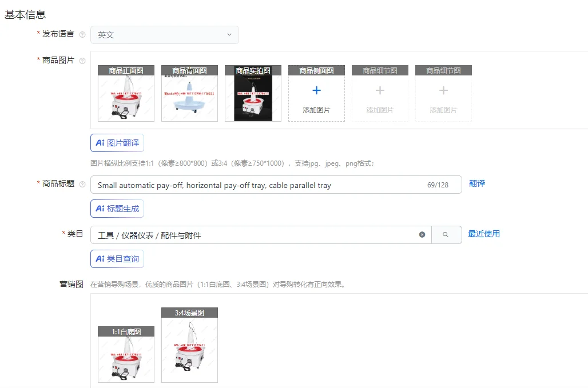
Task: Click the 商品标题 text field
Action: tap(276, 185)
